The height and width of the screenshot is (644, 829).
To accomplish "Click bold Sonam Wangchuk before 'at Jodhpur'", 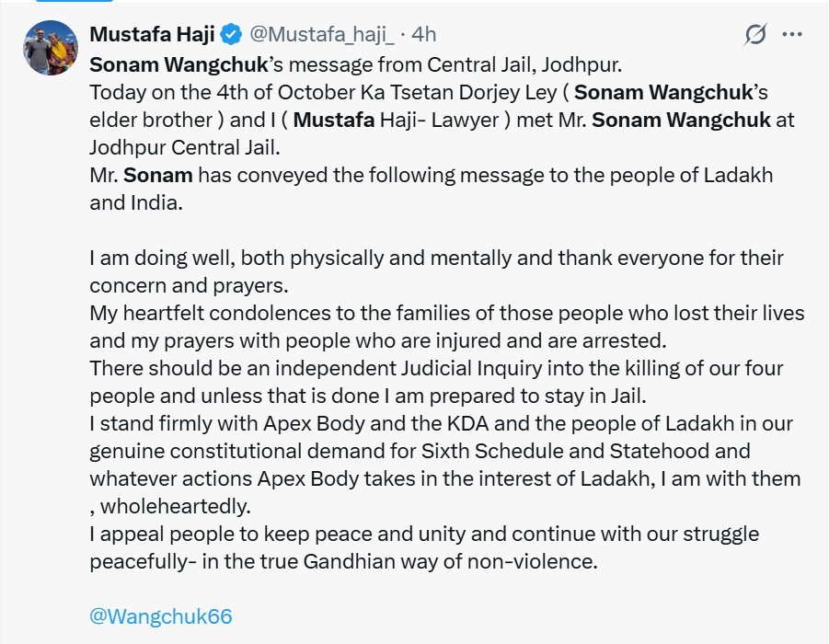I will click(x=682, y=120).
